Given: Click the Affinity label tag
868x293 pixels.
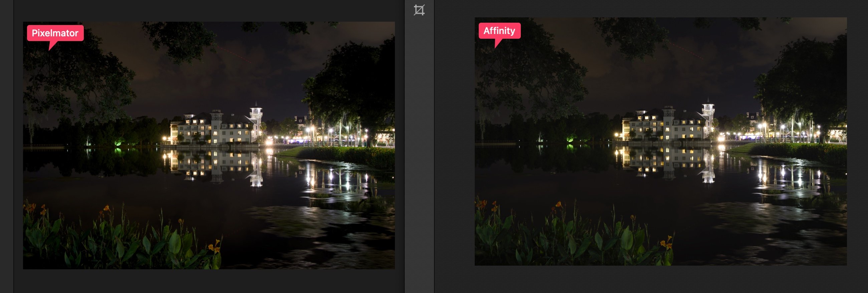Looking at the screenshot, I should click(499, 31).
